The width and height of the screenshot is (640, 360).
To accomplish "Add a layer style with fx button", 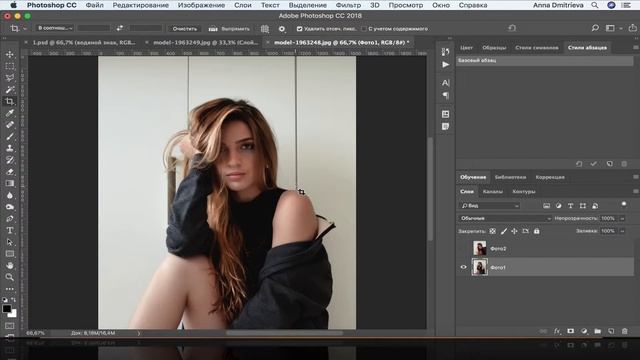I will [557, 331].
